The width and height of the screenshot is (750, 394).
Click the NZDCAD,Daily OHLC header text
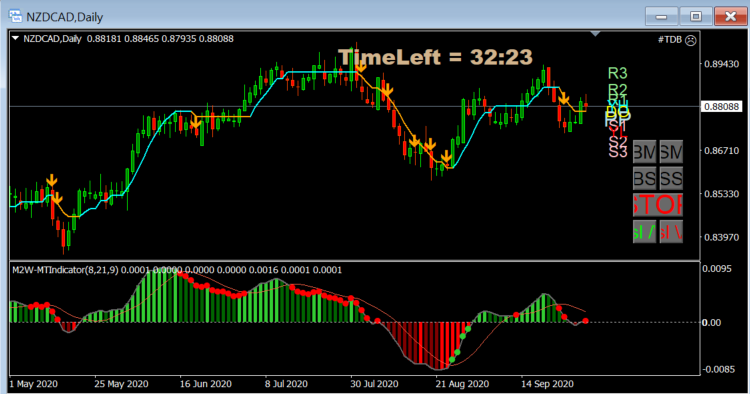tap(128, 39)
